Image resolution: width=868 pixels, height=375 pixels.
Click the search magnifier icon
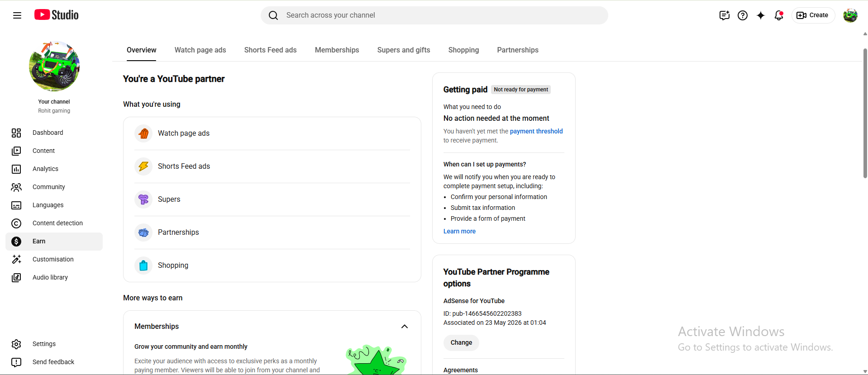click(273, 15)
